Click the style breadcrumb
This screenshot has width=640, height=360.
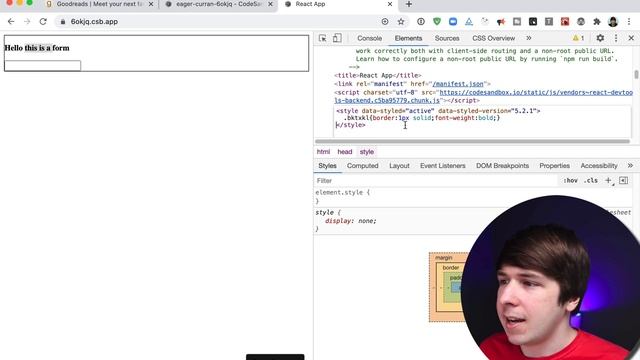coord(367,152)
